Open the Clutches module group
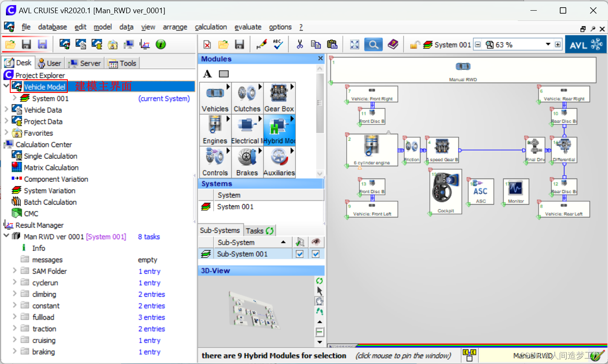The height and width of the screenshot is (364, 608). click(247, 98)
